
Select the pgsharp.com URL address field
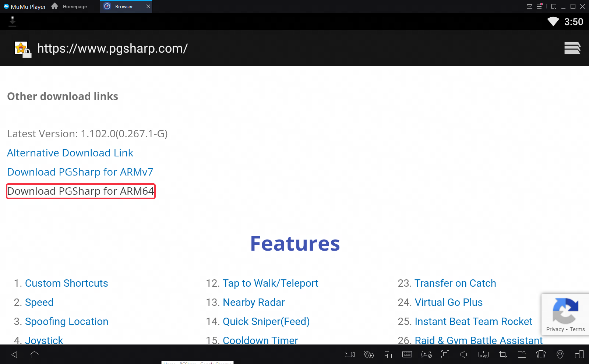[x=112, y=49]
